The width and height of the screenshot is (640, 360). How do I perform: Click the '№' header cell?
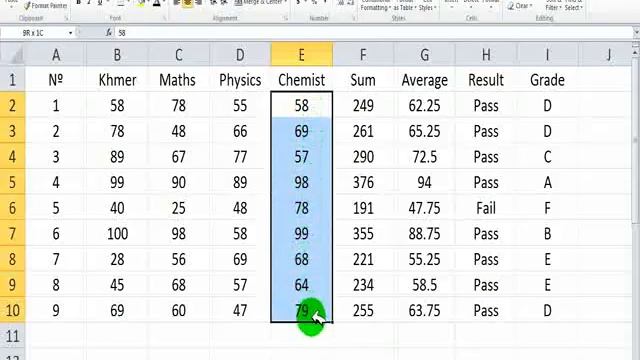pos(56,80)
